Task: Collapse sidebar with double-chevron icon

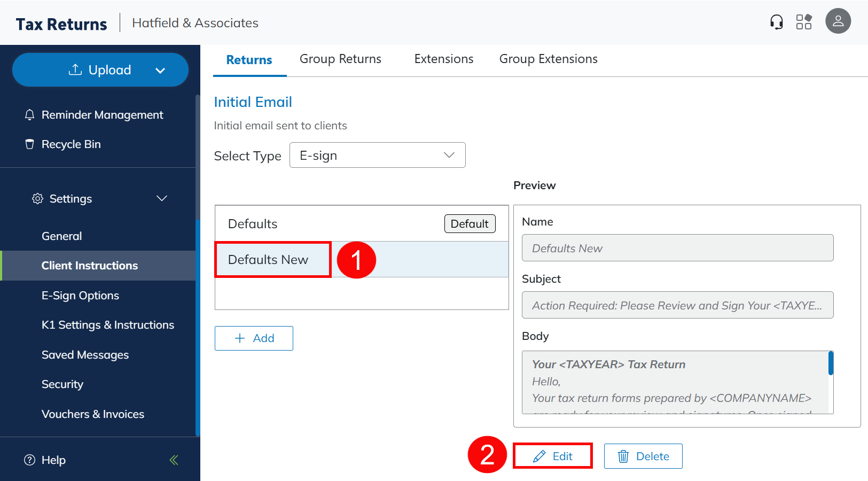Action: click(x=174, y=460)
